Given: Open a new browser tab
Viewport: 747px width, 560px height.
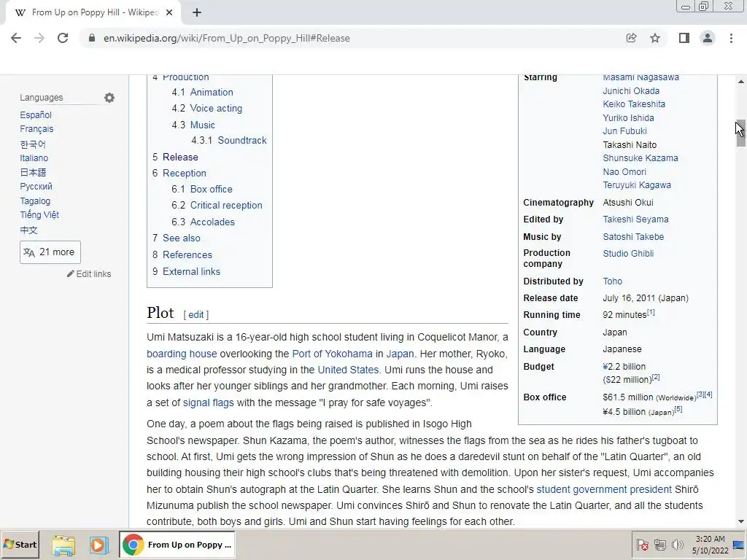Looking at the screenshot, I should pyautogui.click(x=197, y=12).
